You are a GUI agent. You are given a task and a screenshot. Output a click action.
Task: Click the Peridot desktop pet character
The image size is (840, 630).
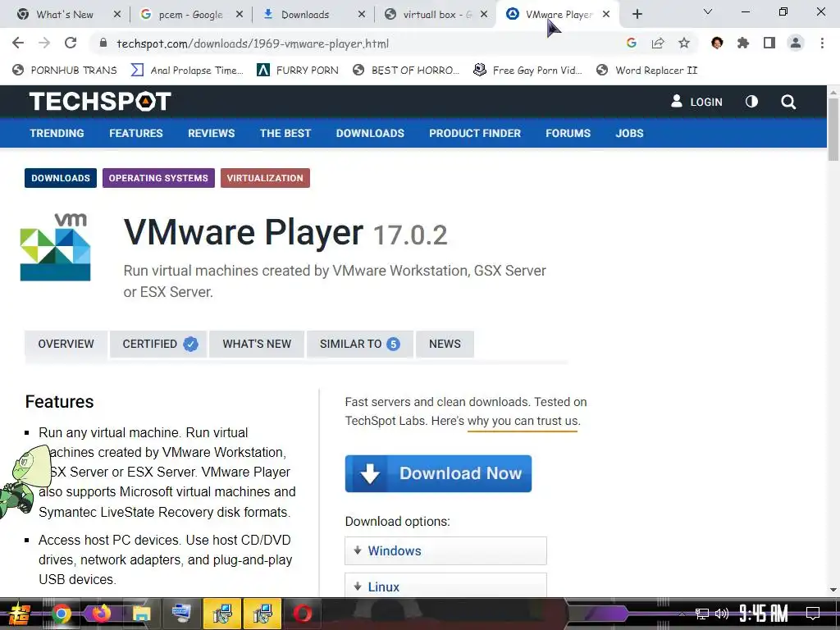[24, 481]
